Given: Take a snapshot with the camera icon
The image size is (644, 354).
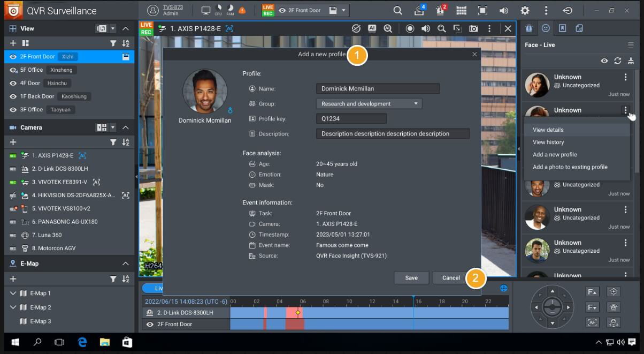Looking at the screenshot, I should click(473, 28).
